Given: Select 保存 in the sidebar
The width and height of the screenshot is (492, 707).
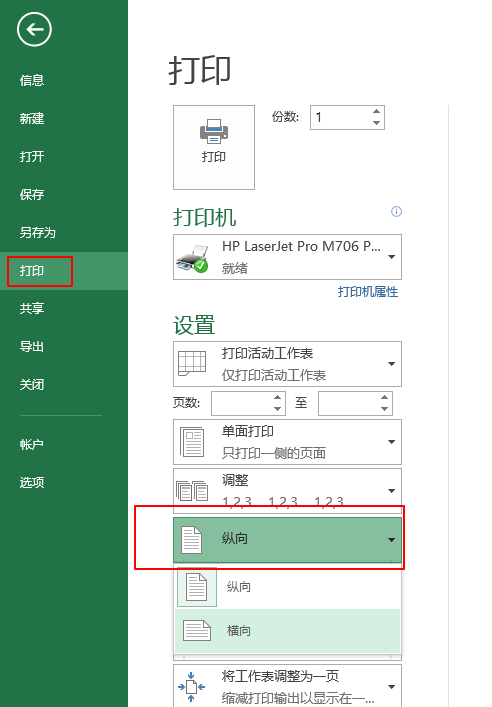Looking at the screenshot, I should coord(32,194).
